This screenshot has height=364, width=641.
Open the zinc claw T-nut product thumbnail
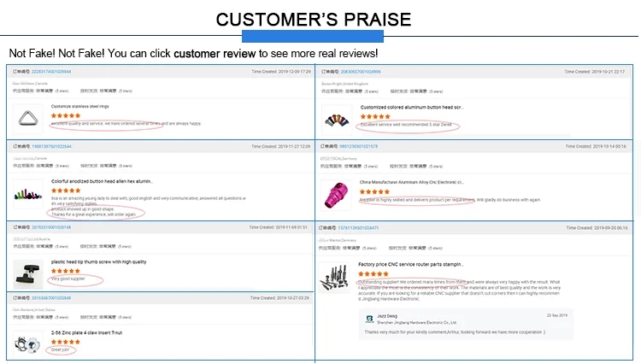[x=27, y=342]
